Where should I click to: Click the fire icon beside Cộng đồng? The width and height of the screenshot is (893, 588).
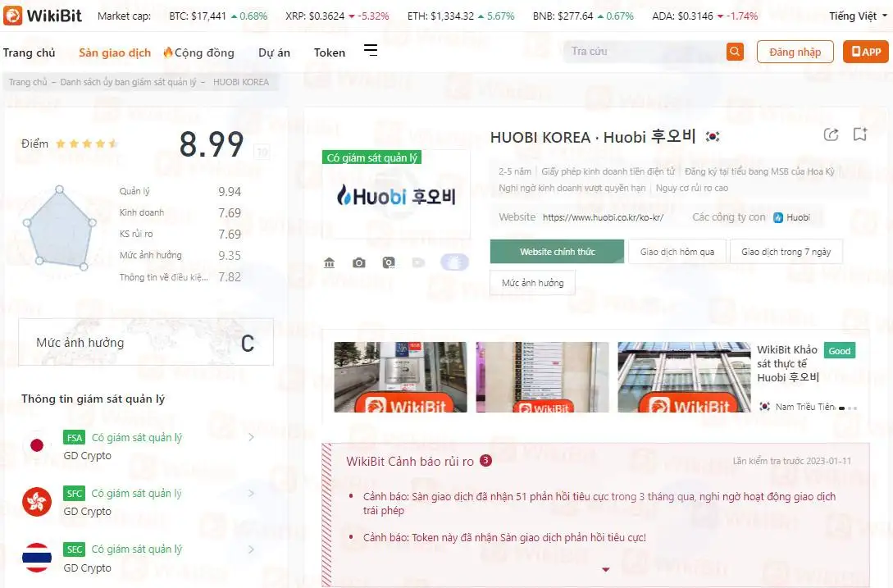[168, 52]
